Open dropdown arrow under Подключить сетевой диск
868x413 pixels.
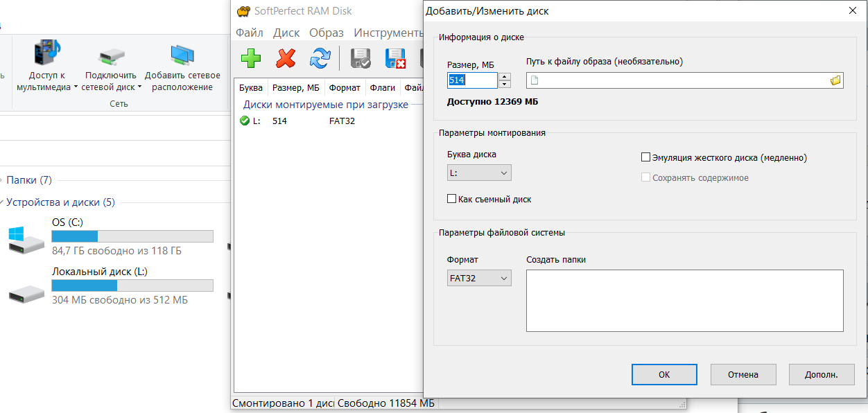pyautogui.click(x=139, y=87)
